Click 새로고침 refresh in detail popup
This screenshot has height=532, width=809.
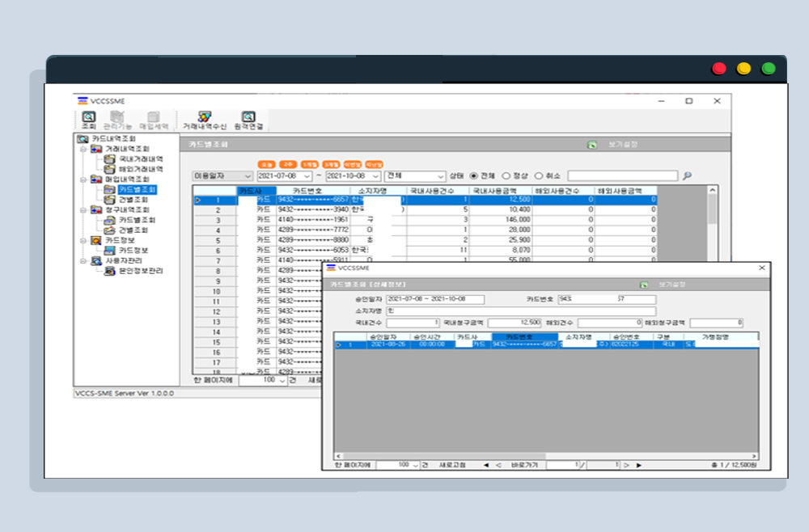coord(452,465)
